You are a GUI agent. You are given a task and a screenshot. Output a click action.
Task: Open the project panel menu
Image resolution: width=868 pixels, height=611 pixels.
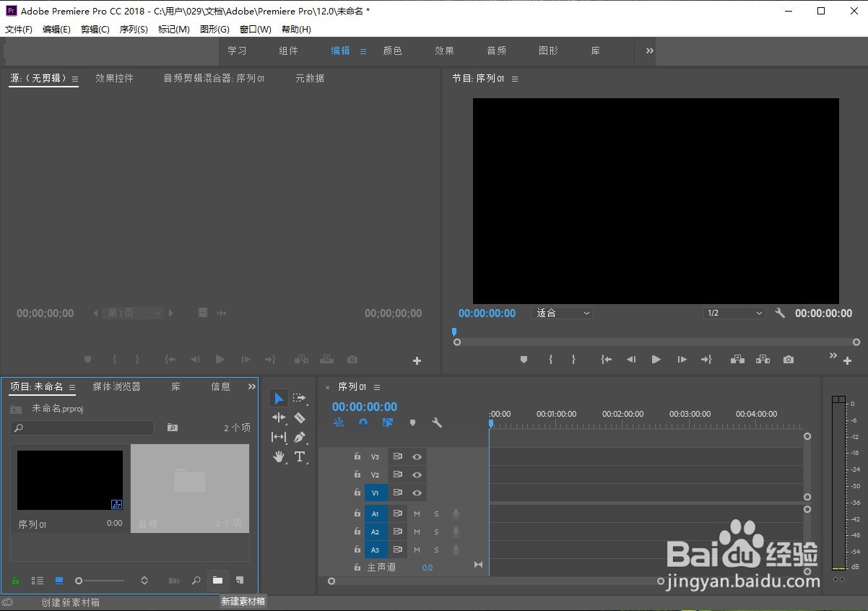[71, 387]
